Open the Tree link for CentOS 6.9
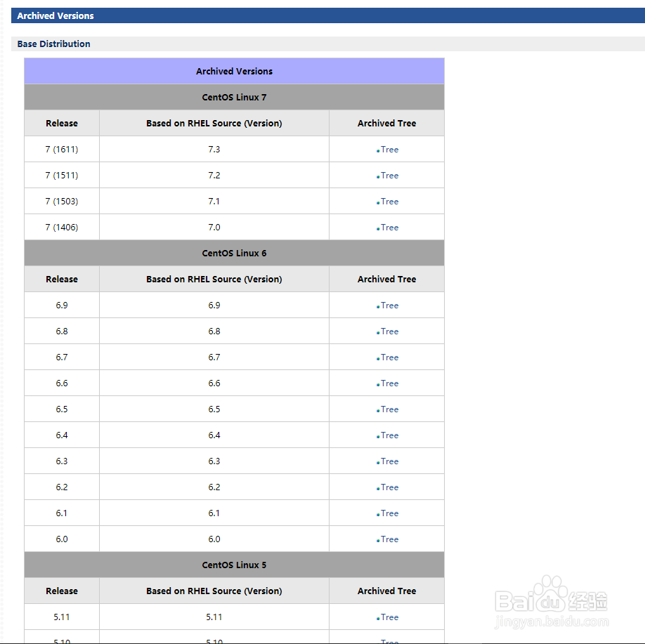Viewport: 645px width, 644px height. click(389, 305)
